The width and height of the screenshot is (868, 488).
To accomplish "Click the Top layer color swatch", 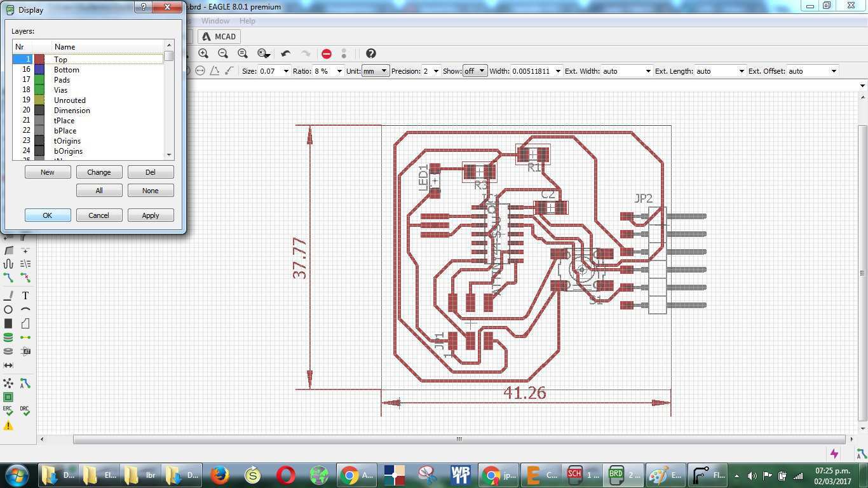I will click(x=39, y=60).
